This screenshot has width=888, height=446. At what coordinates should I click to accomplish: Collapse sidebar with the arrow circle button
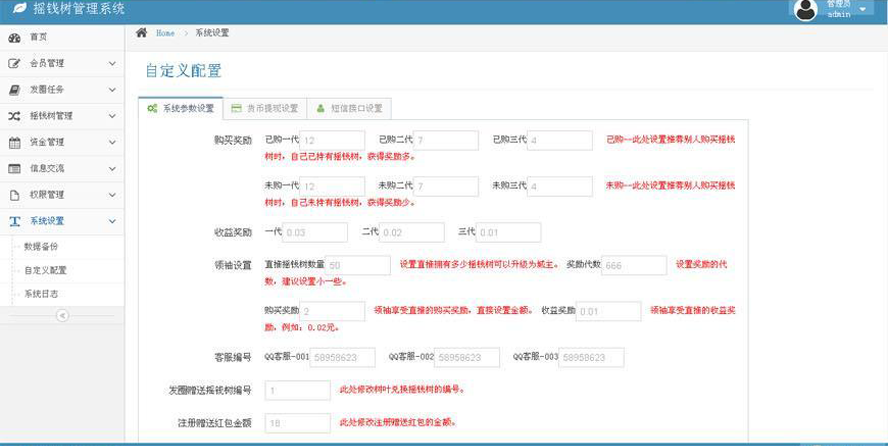coord(62,315)
